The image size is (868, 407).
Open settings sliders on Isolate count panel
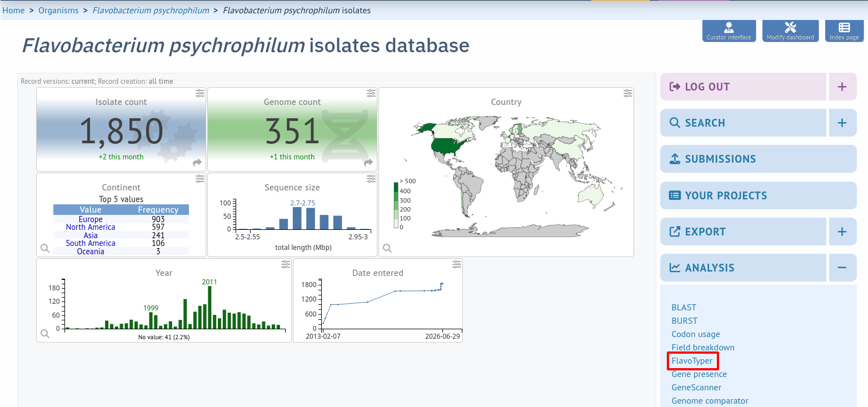coord(200,93)
